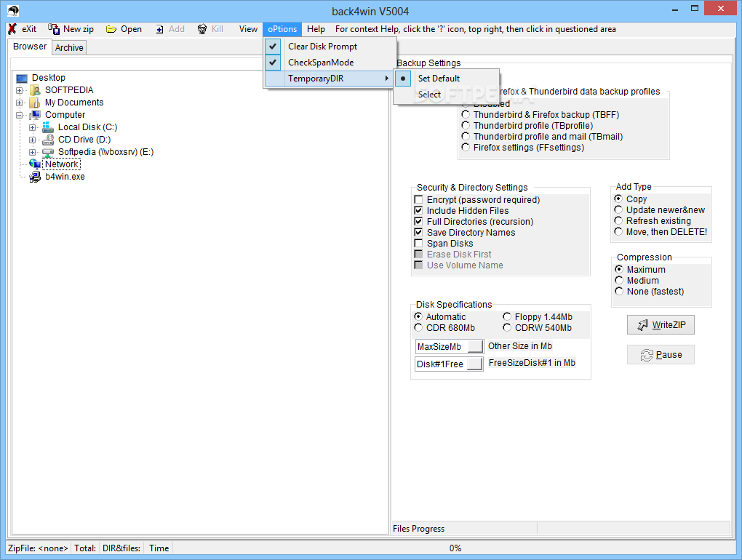Switch to the Browser tab
Viewport: 742px width, 560px height.
pyautogui.click(x=29, y=47)
